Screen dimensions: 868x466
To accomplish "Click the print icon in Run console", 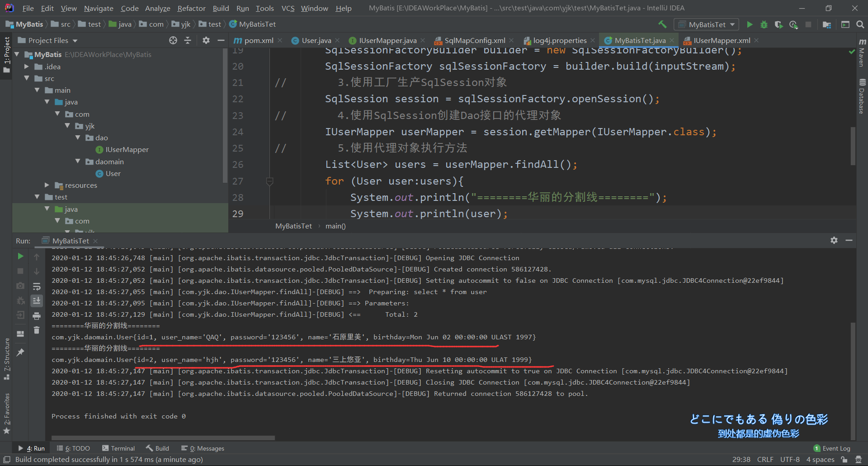I will click(x=37, y=316).
